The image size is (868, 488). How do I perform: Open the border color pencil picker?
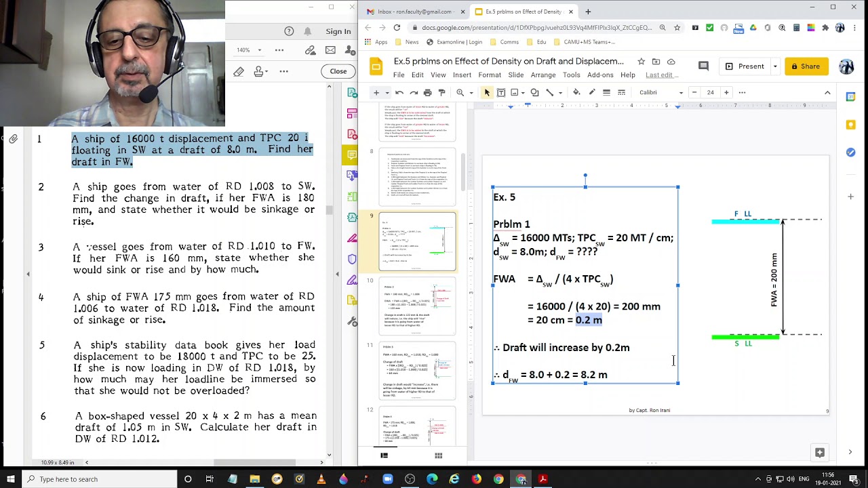[x=592, y=92]
